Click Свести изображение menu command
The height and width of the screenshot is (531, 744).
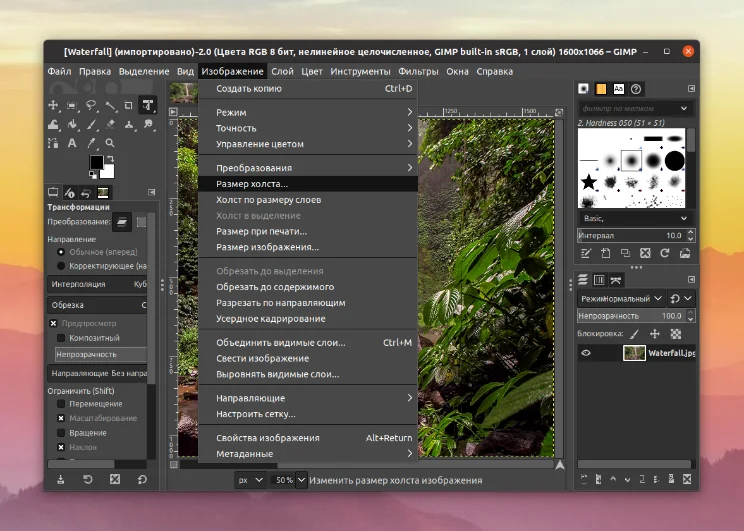click(263, 358)
